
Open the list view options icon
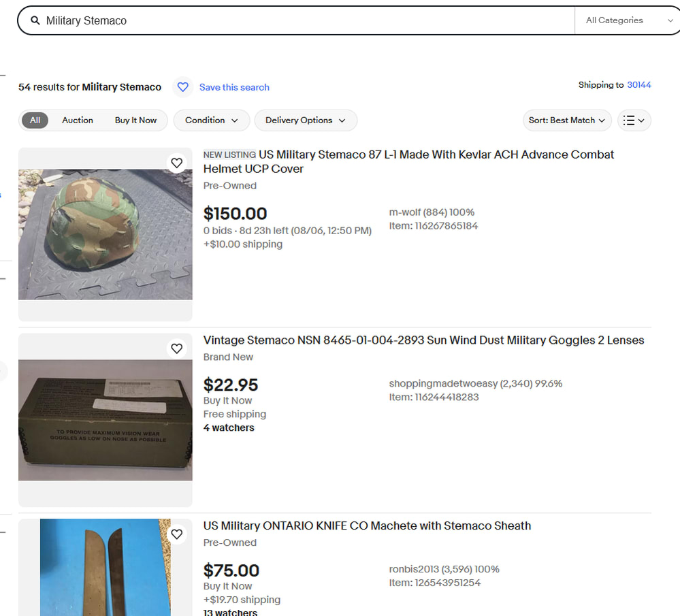pyautogui.click(x=634, y=120)
